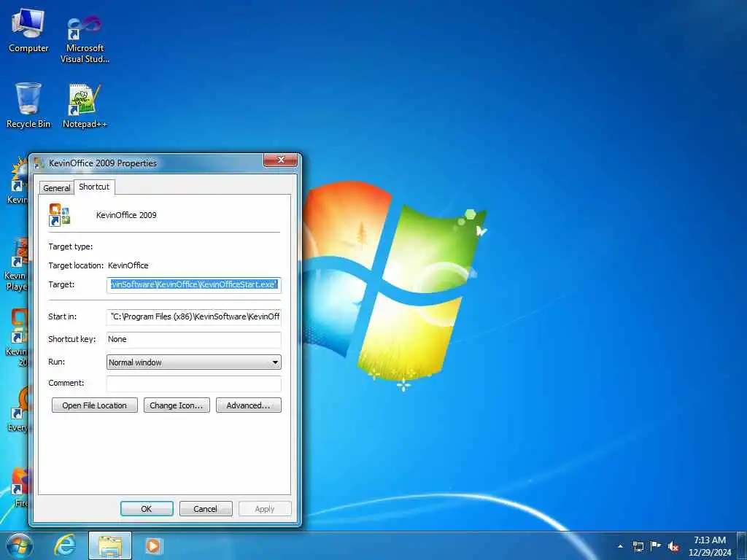Click the Cancel button
Screen dimensions: 747x560
click(206, 508)
